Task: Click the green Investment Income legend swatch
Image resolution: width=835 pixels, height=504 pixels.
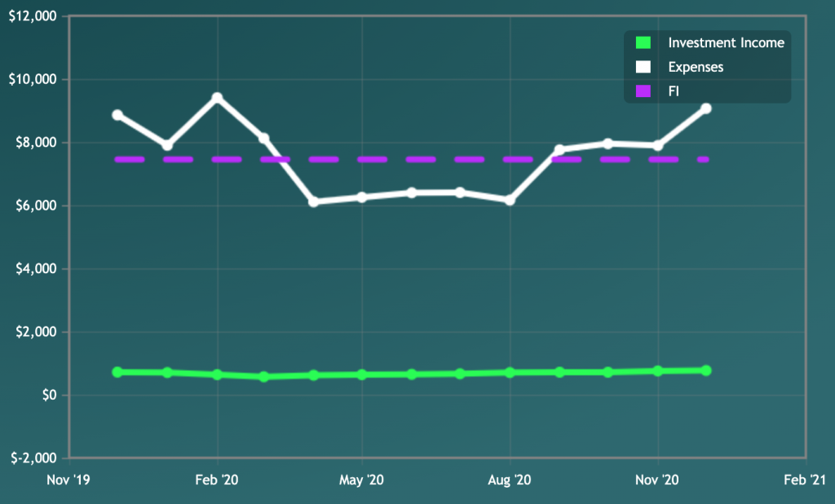Action: tap(643, 43)
